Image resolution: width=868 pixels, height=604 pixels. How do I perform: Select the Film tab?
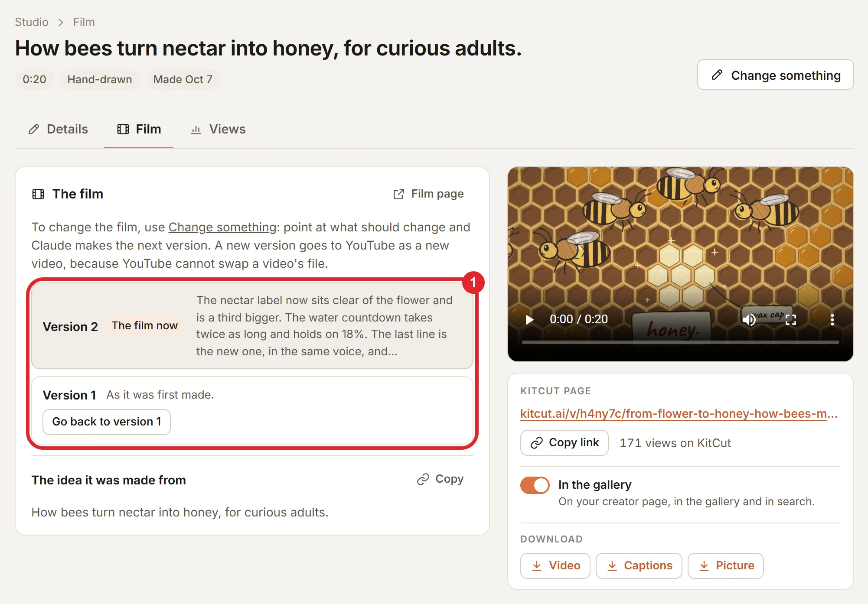139,129
